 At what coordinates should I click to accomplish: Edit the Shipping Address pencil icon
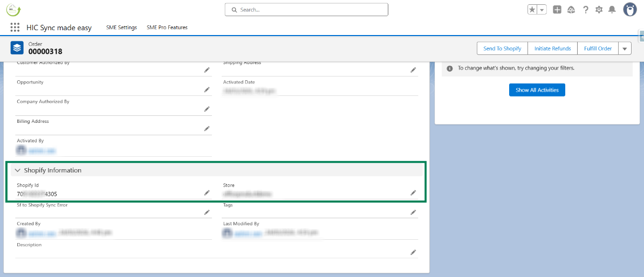point(413,70)
